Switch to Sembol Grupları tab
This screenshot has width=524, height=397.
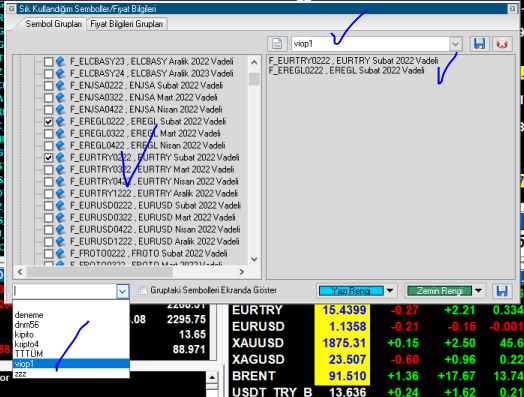click(53, 24)
